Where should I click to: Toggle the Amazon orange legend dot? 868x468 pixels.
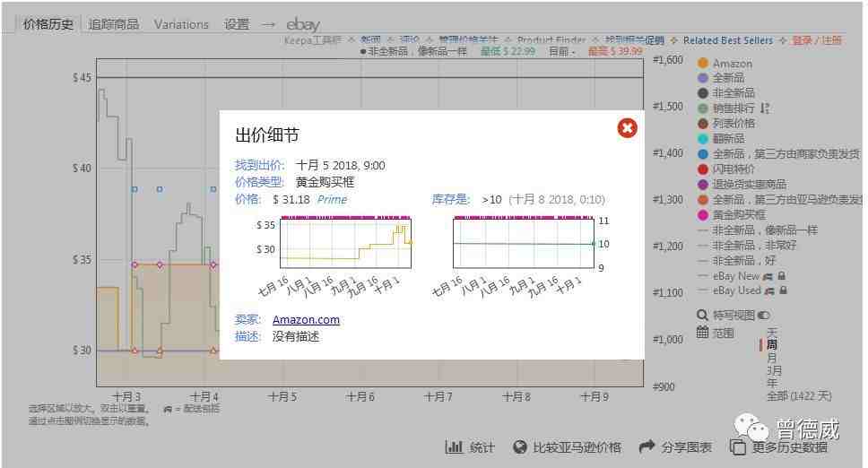point(703,63)
